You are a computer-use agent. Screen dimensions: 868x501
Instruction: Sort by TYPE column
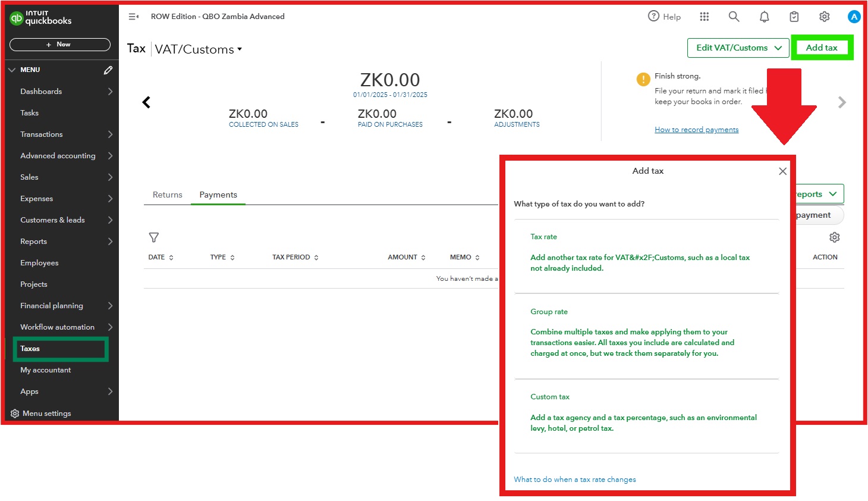click(x=222, y=258)
